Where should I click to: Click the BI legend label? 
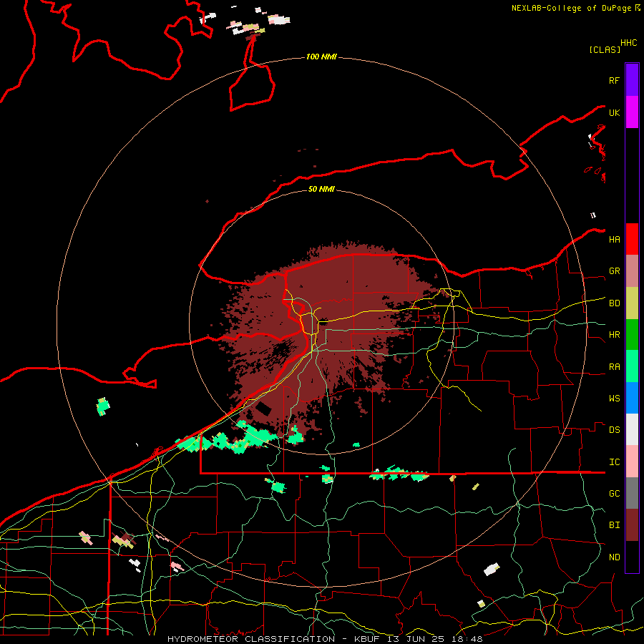coord(615,525)
